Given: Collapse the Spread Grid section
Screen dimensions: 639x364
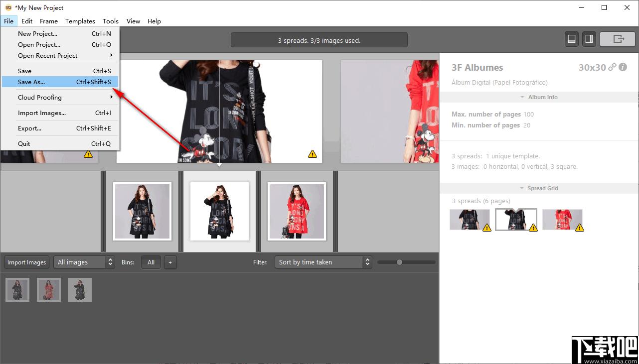Looking at the screenshot, I should 539,188.
